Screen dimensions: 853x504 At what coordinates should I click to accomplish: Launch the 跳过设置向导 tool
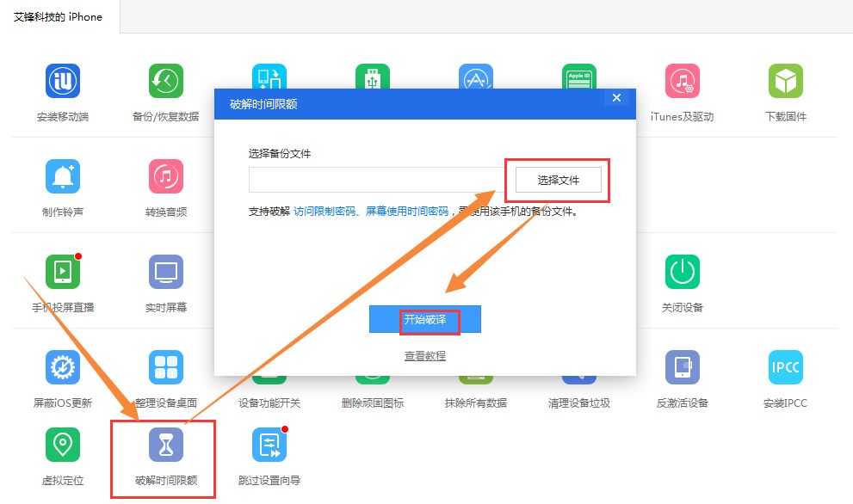(269, 455)
